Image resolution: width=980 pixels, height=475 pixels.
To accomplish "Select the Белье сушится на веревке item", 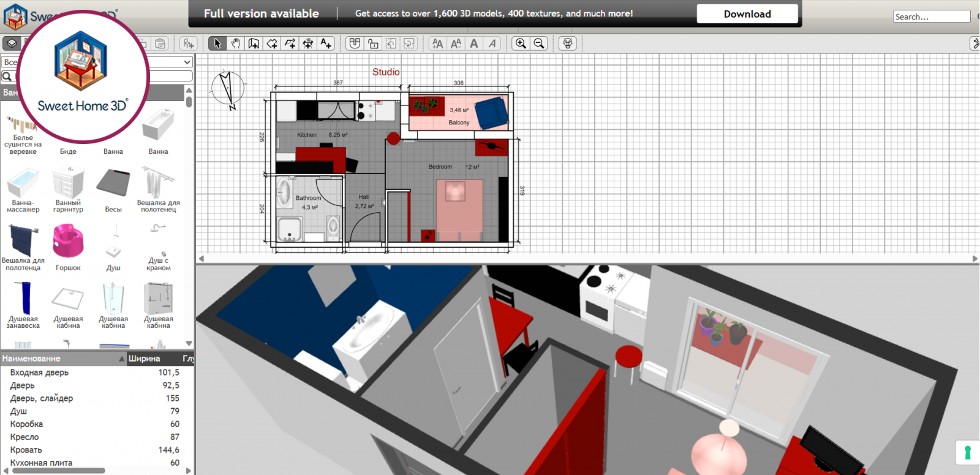I will coord(23,135).
